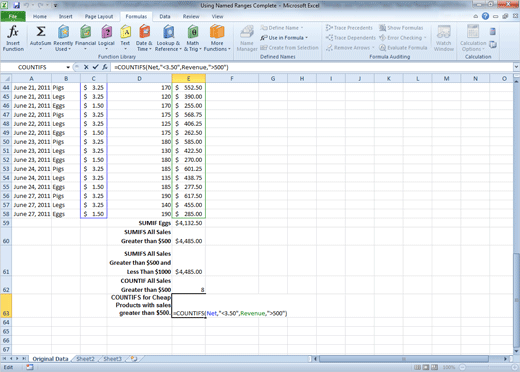The height and width of the screenshot is (372, 520).
Task: Click Trace Dependents
Action: click(x=351, y=38)
